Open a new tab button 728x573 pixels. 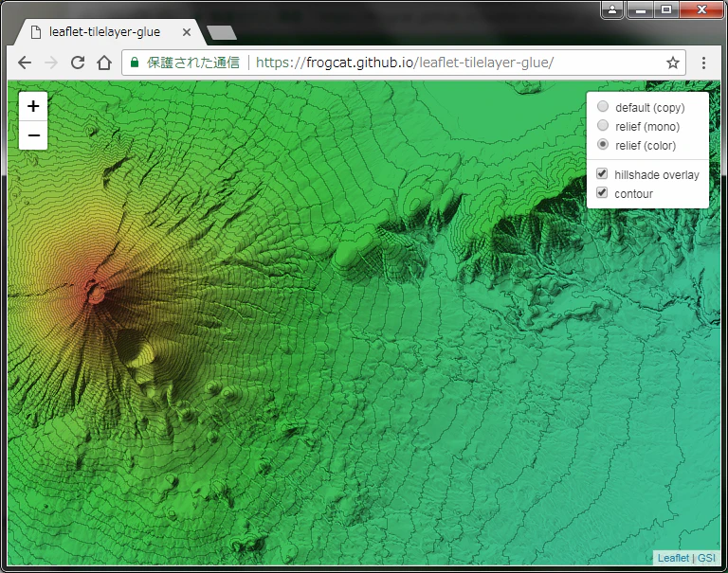(x=222, y=33)
